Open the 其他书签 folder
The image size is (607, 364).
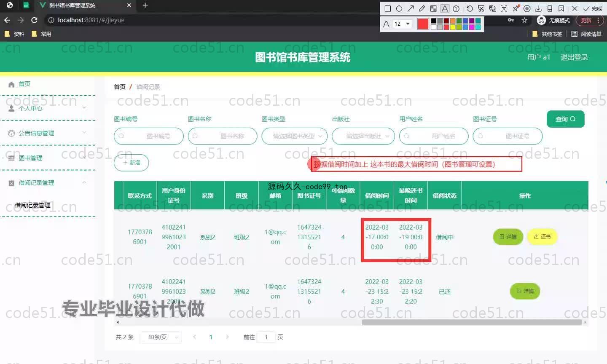pyautogui.click(x=547, y=34)
